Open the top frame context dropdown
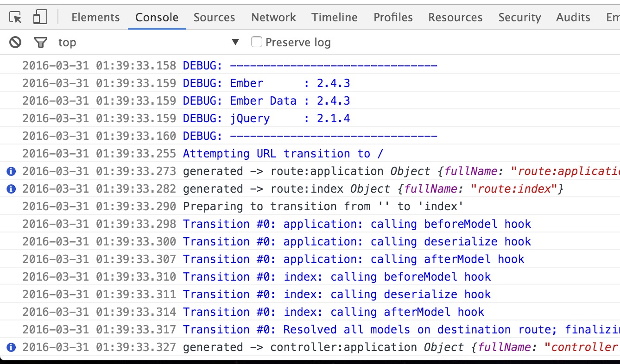This screenshot has width=620, height=364. (x=235, y=42)
